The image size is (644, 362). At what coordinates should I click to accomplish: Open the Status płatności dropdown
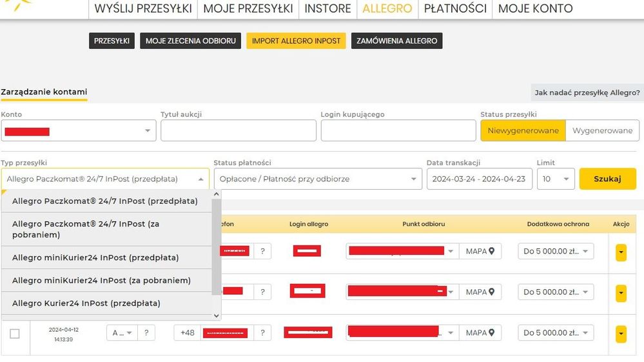tap(318, 179)
